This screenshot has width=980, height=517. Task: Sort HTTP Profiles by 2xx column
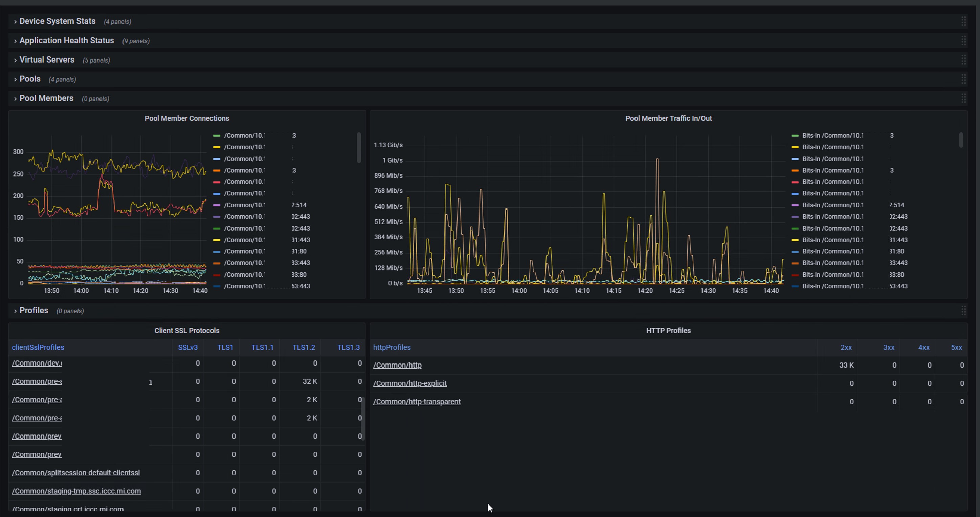click(846, 347)
